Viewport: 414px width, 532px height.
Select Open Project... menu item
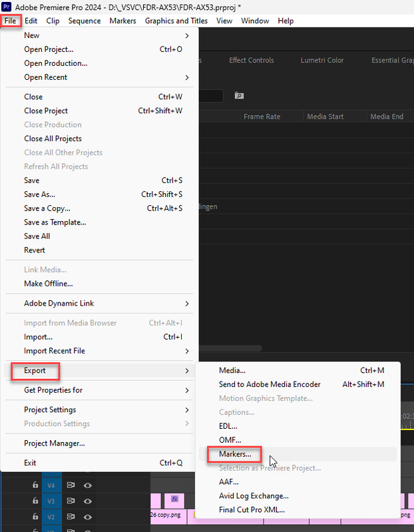coord(99,49)
